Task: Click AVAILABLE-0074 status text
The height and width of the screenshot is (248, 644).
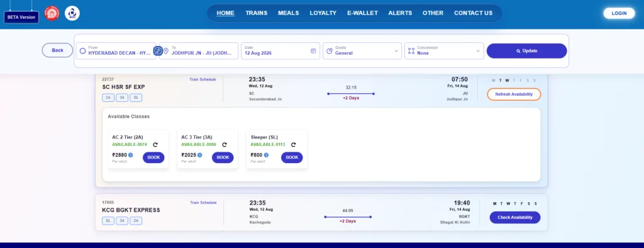Action: pos(130,145)
